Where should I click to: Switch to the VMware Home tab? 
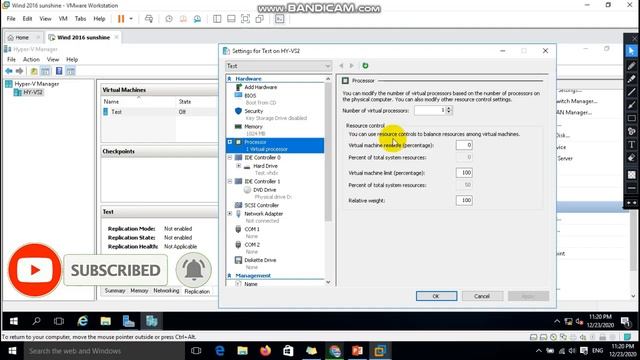point(22,38)
